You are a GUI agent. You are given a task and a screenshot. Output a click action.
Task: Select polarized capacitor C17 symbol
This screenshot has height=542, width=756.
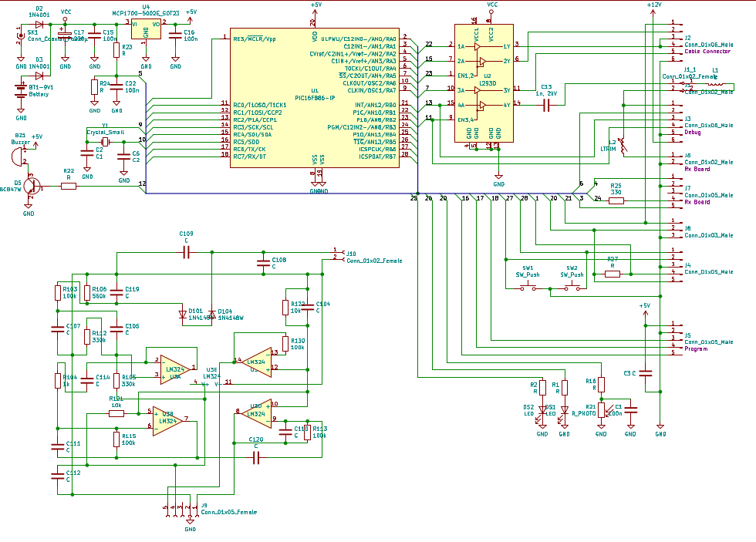click(x=65, y=34)
